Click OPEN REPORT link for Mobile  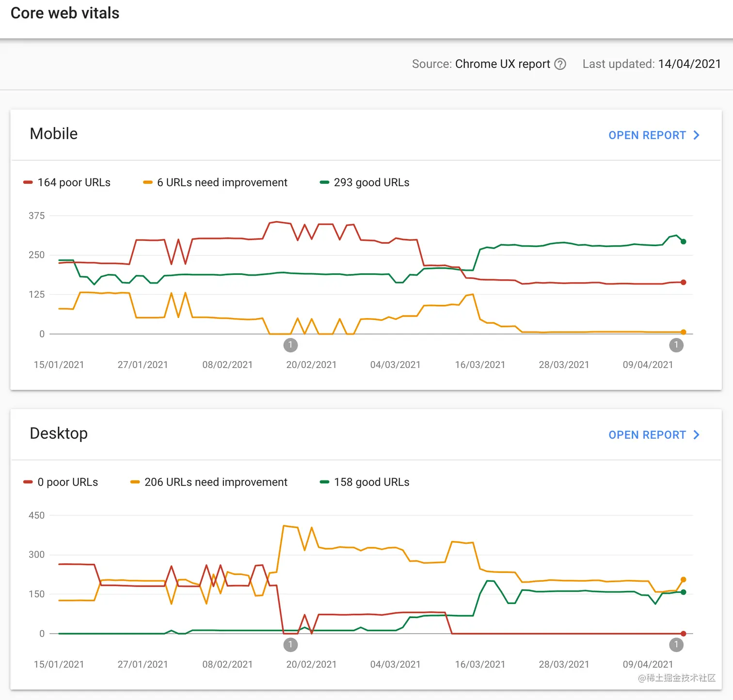647,135
